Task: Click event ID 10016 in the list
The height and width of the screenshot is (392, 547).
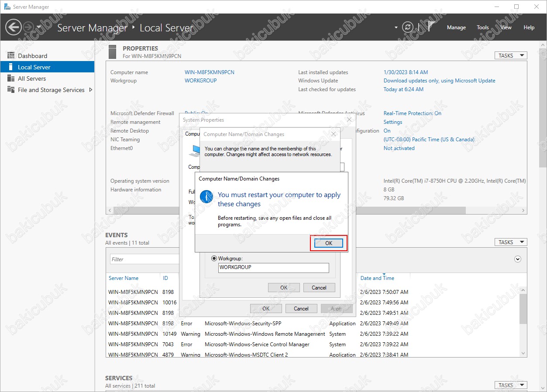Action: coord(169,303)
